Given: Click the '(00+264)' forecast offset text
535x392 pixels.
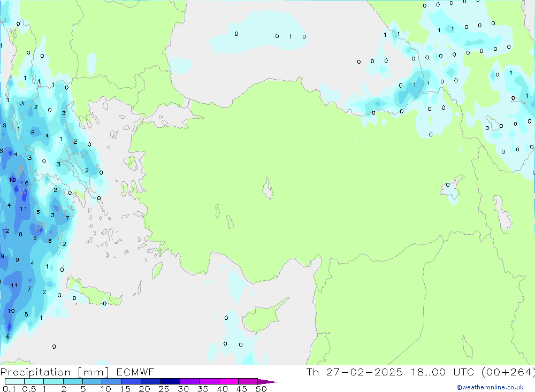Looking at the screenshot, I should coord(508,372).
